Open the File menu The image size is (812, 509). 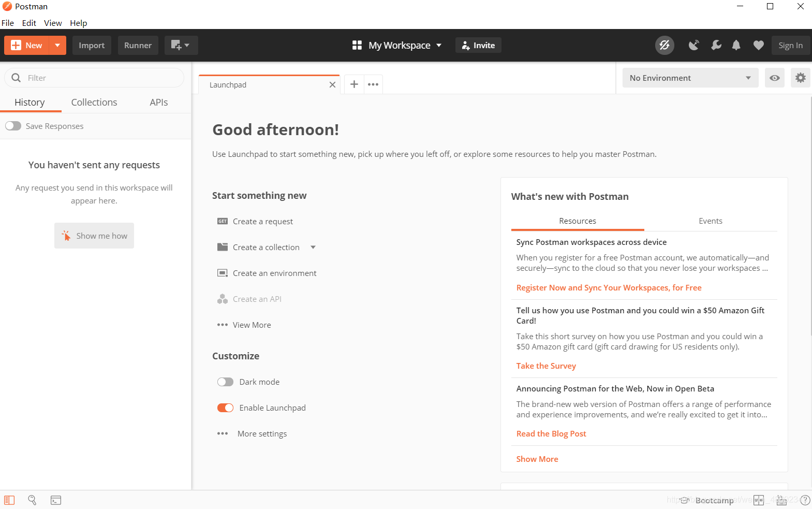pyautogui.click(x=8, y=23)
